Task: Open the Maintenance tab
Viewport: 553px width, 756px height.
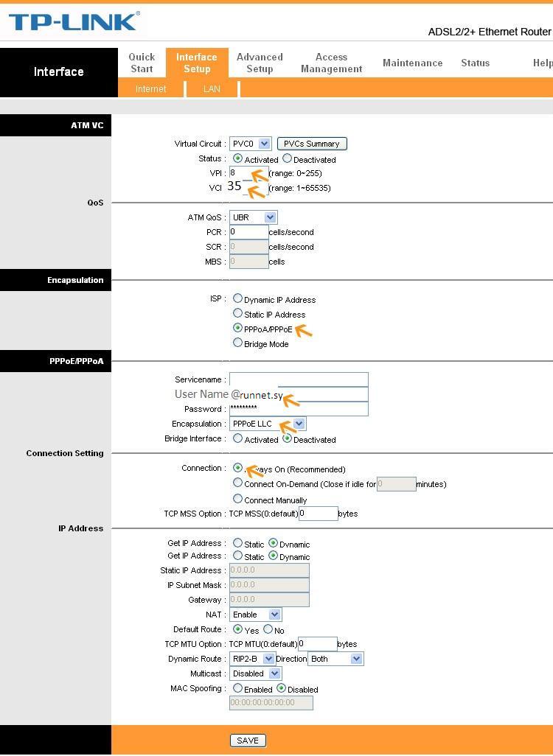Action: click(413, 63)
